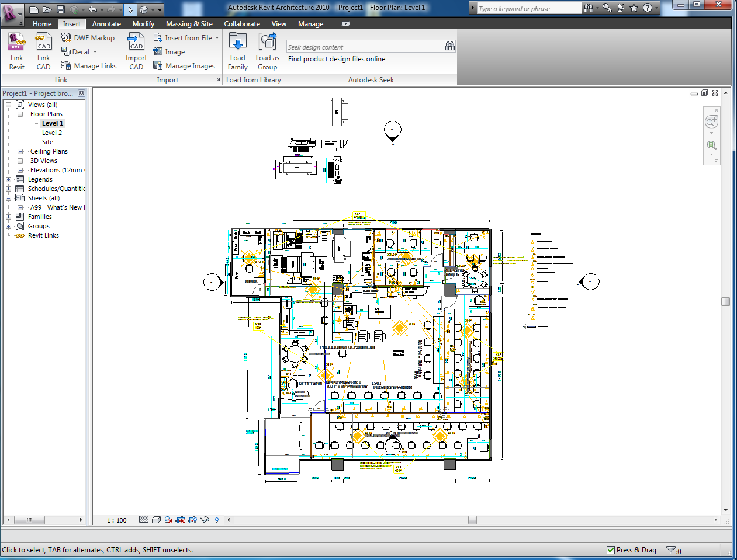This screenshot has width=737, height=560.
Task: Click the Manage Links tool
Action: coord(89,66)
